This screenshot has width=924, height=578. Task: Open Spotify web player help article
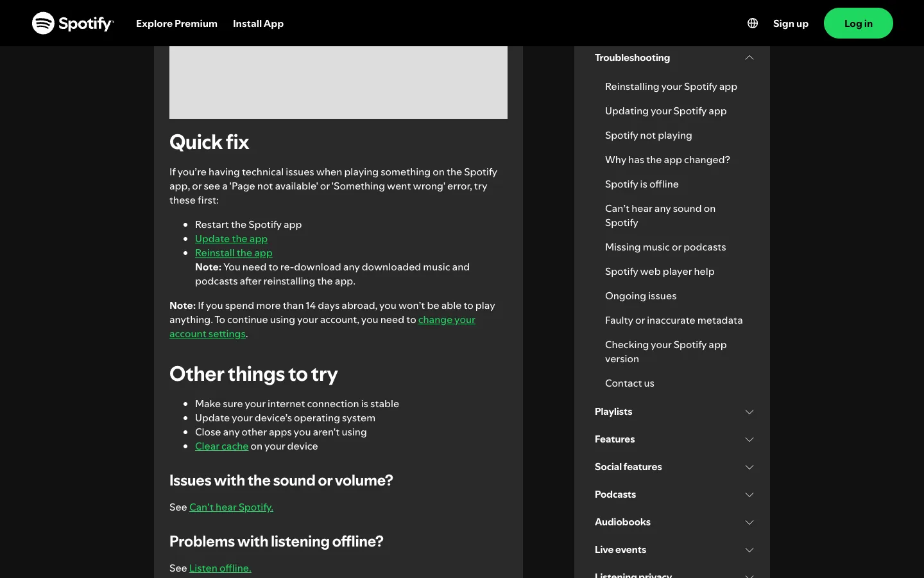click(660, 272)
